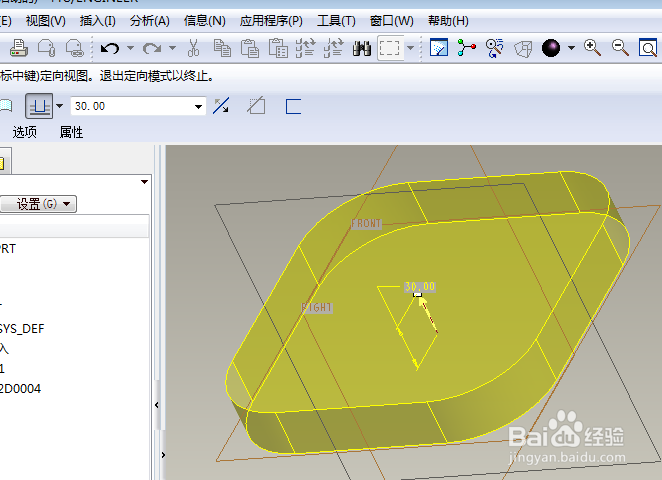This screenshot has height=480, width=662.
Task: Toggle Orient mode icon
Action: tap(494, 48)
